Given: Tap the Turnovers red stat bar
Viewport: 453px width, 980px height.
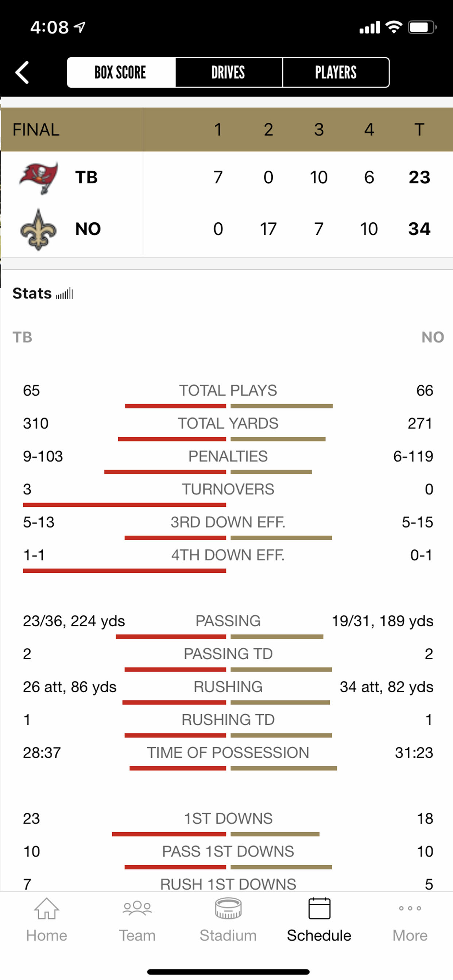Looking at the screenshot, I should (124, 505).
